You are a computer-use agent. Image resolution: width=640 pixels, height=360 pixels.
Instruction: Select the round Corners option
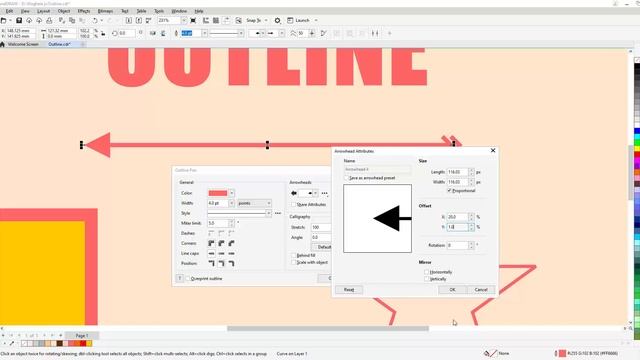click(x=221, y=243)
